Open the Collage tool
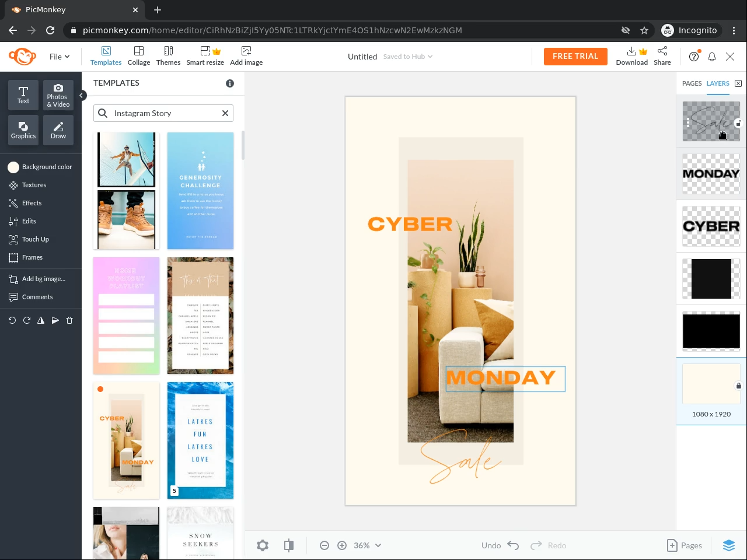Image resolution: width=747 pixels, height=560 pixels. click(x=138, y=56)
